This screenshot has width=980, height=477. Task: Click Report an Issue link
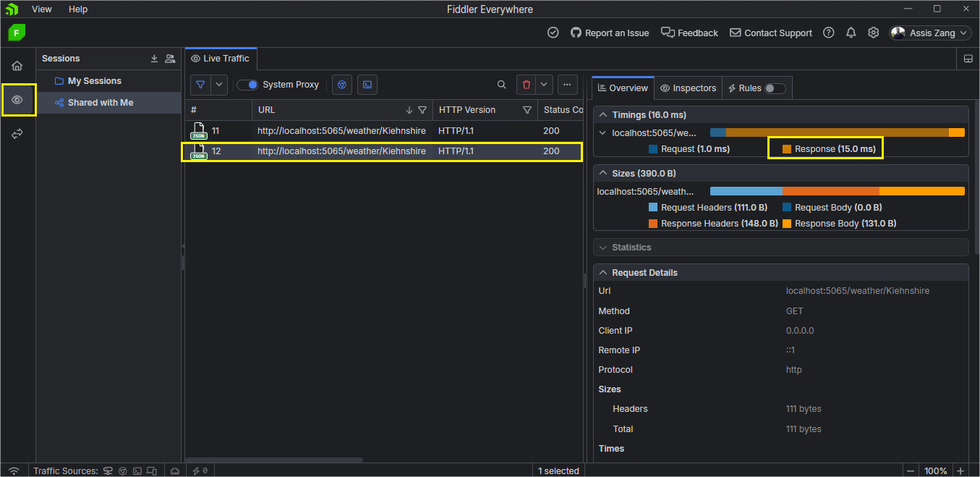tap(610, 33)
